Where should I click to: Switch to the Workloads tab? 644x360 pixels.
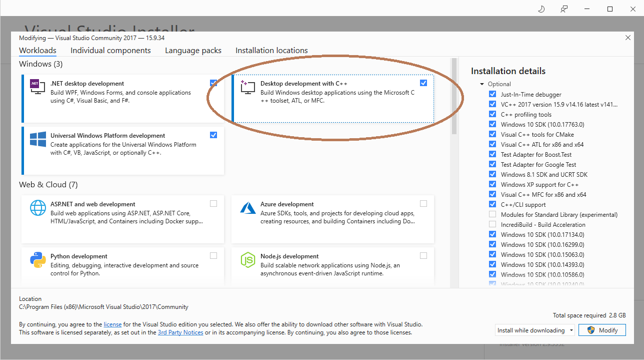point(37,50)
